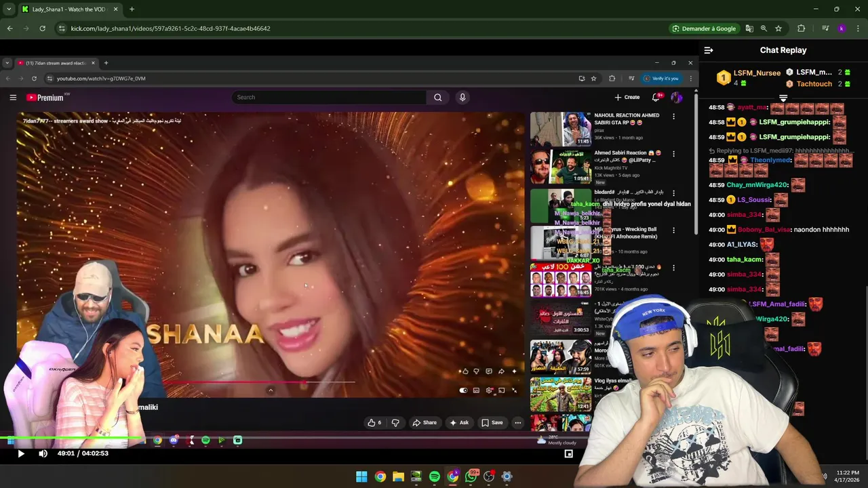Viewport: 868px width, 488px height.
Task: Enter YouTube player fullscreen
Action: pyautogui.click(x=514, y=390)
